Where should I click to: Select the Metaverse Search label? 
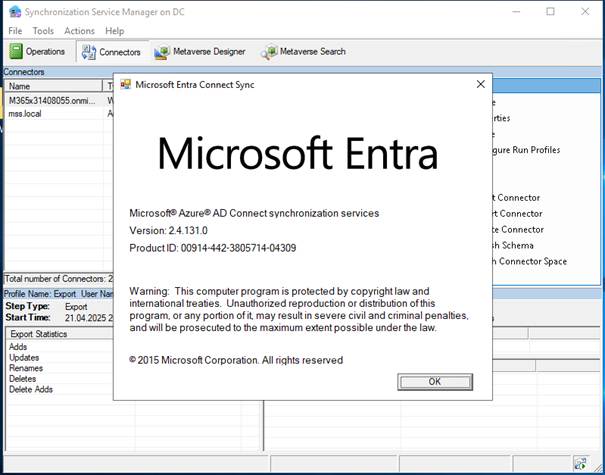click(x=313, y=51)
